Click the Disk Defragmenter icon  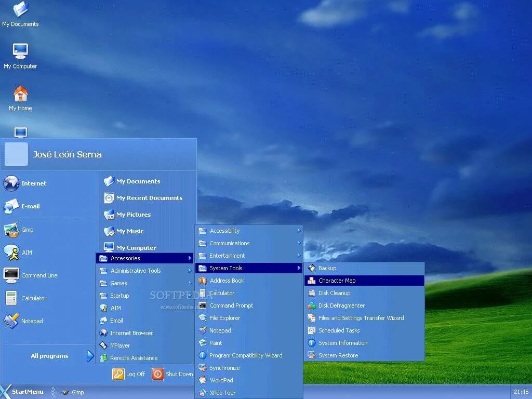click(312, 305)
